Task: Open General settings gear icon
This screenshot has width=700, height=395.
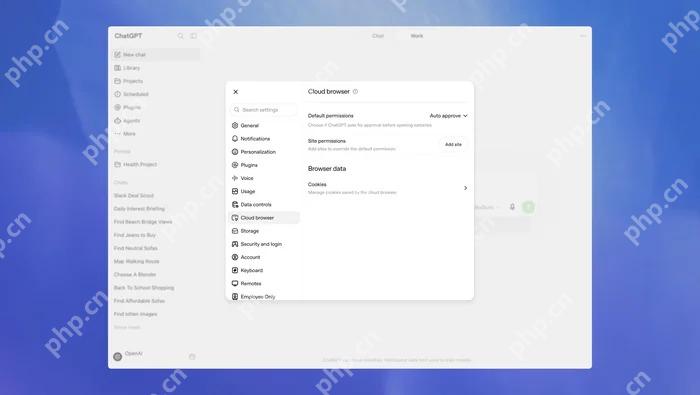Action: coord(235,125)
